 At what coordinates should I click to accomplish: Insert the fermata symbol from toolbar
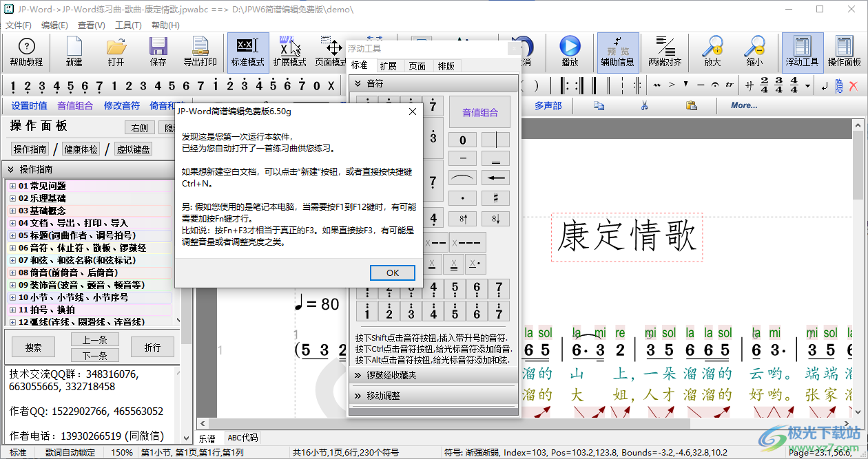pyautogui.click(x=714, y=85)
